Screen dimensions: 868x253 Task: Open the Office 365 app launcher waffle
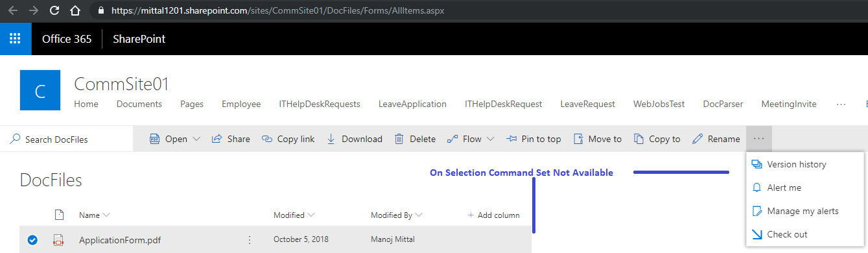point(16,39)
